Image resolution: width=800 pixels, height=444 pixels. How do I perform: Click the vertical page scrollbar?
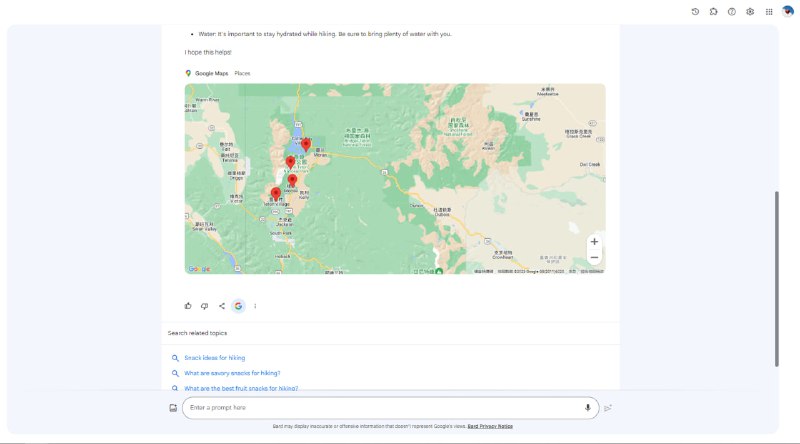777,279
